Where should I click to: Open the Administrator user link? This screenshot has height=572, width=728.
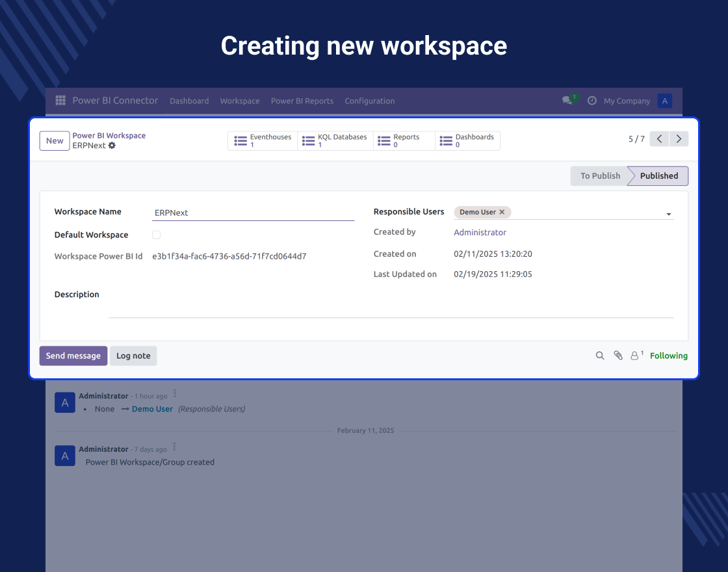tap(480, 232)
